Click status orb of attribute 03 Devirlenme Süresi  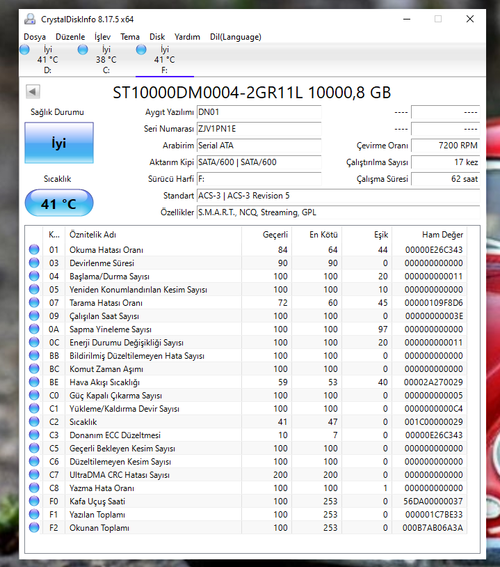tap(34, 263)
